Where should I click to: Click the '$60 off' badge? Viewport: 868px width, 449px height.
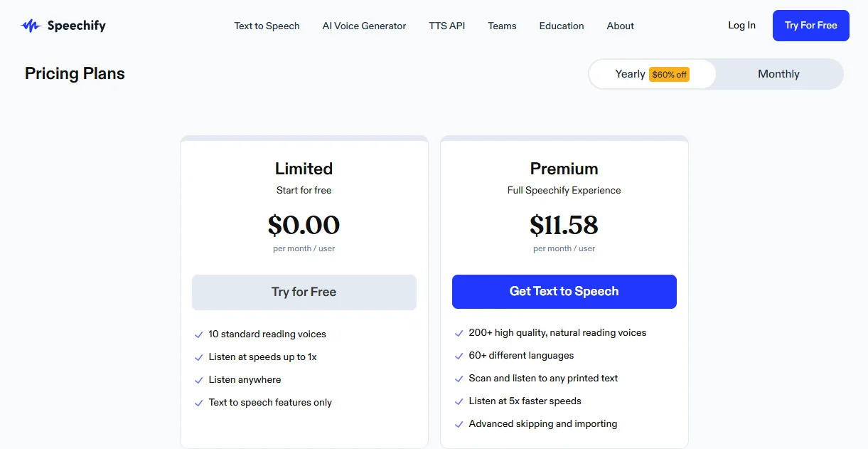[x=669, y=74]
